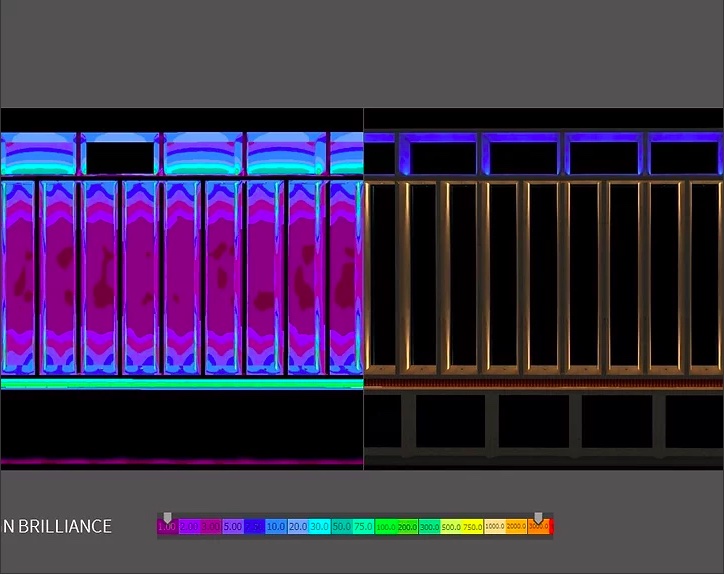Select the 7.50 legend color swatch
The width and height of the screenshot is (724, 575).
pyautogui.click(x=254, y=527)
